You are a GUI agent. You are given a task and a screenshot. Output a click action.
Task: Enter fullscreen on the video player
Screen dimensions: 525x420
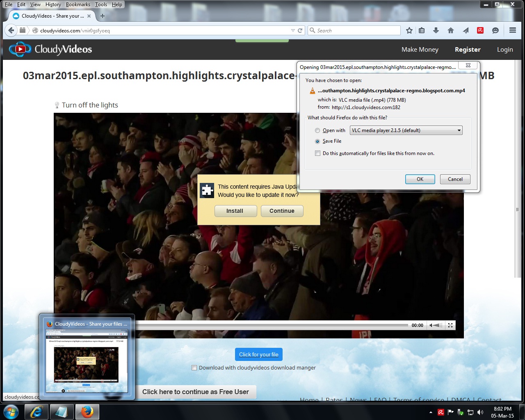click(450, 325)
